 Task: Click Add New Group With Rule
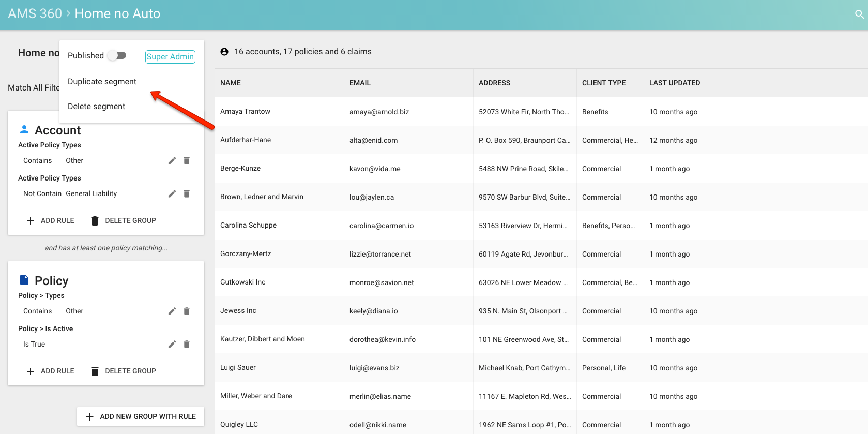[141, 416]
